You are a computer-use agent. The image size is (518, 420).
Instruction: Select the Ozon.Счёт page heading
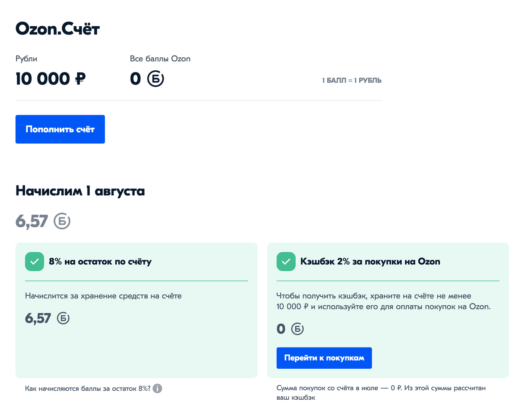click(57, 28)
